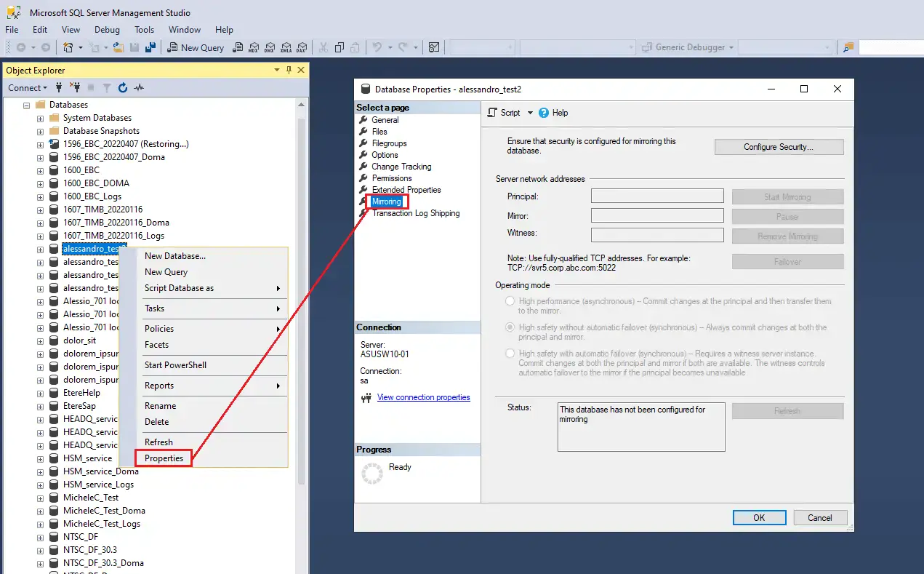924x574 pixels.
Task: Select High safety with automatic failover option
Action: 510,354
